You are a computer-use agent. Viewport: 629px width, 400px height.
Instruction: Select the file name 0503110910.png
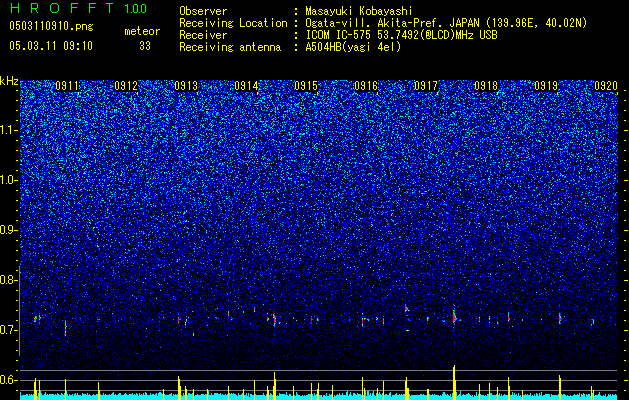[x=51, y=26]
